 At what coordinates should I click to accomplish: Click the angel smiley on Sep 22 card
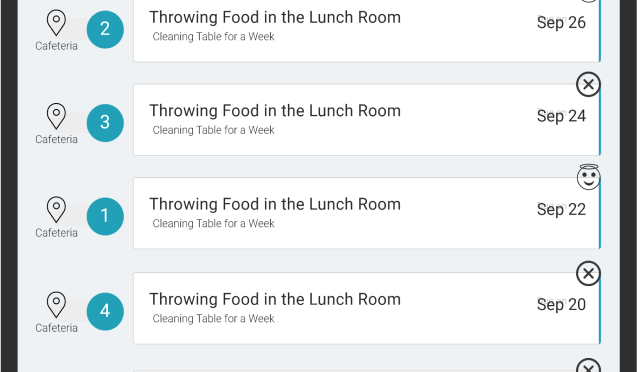click(x=588, y=177)
